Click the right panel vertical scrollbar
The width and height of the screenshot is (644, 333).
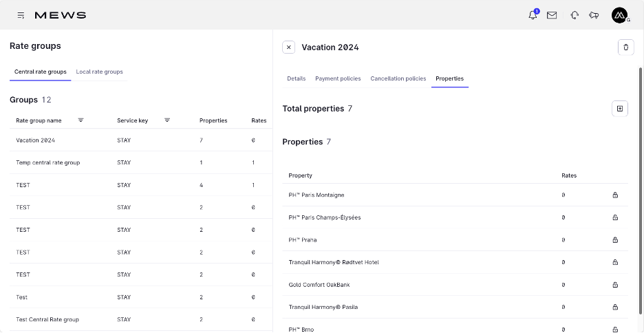pyautogui.click(x=641, y=191)
